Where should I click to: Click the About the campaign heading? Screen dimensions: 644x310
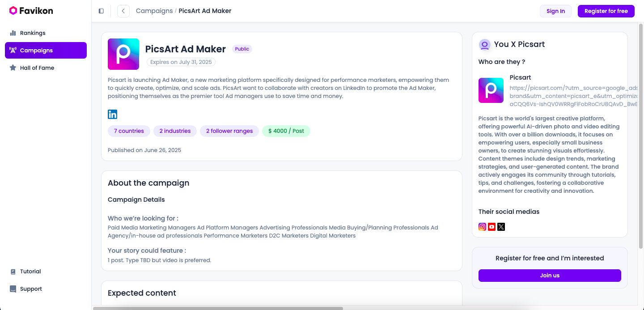click(x=148, y=183)
